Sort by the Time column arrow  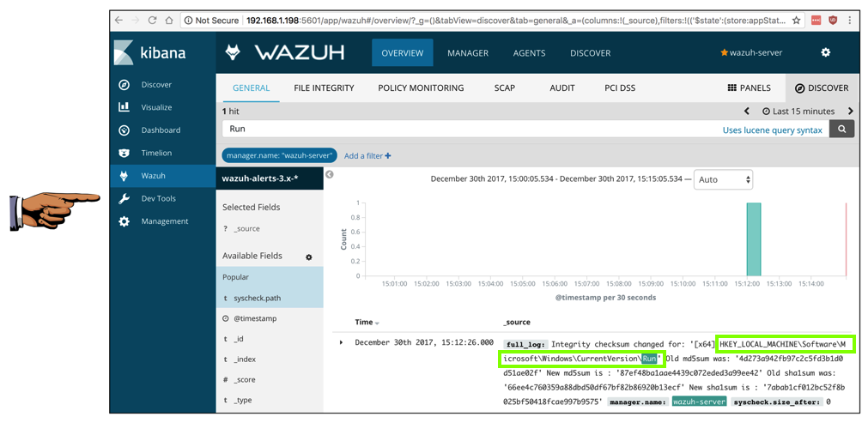[378, 323]
